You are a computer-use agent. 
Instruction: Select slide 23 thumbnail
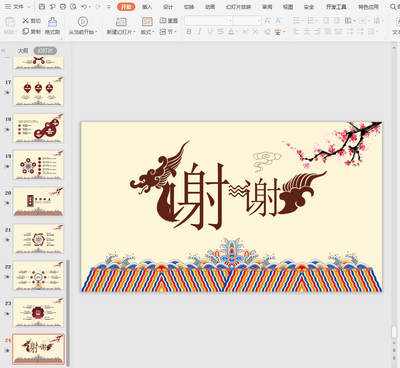[x=38, y=313]
